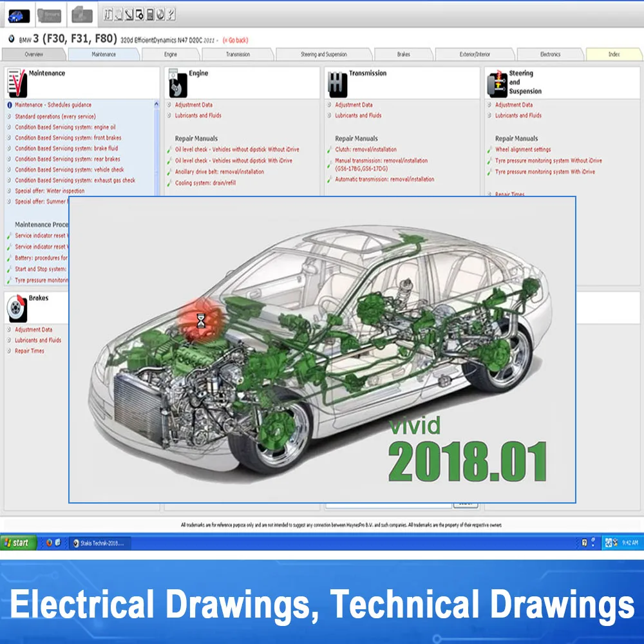
Task: Click the Steering and Suspension icon
Action: (x=497, y=83)
